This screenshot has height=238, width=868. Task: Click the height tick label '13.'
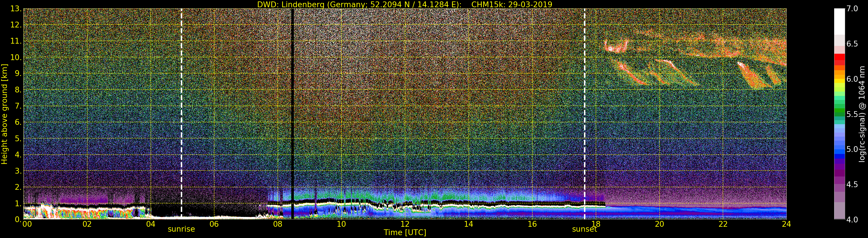pos(16,9)
